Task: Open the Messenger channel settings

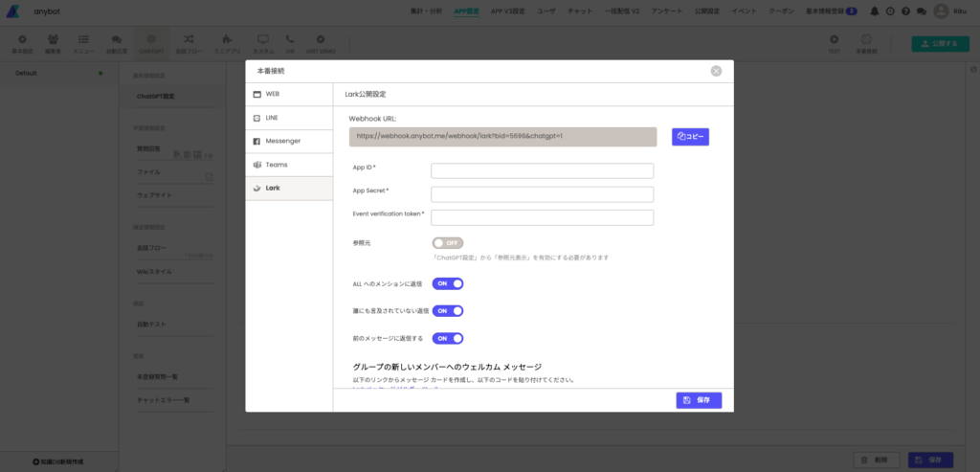Action: point(288,141)
